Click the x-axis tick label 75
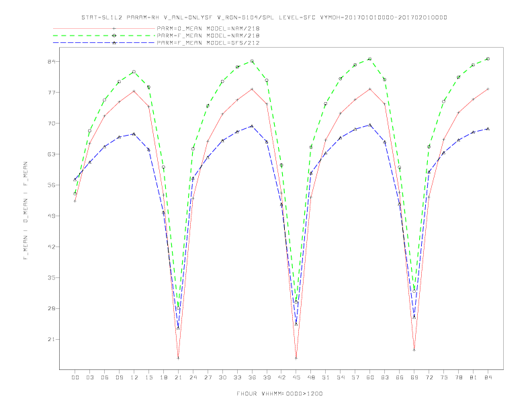This screenshot has width=532, height=411. coord(444,377)
